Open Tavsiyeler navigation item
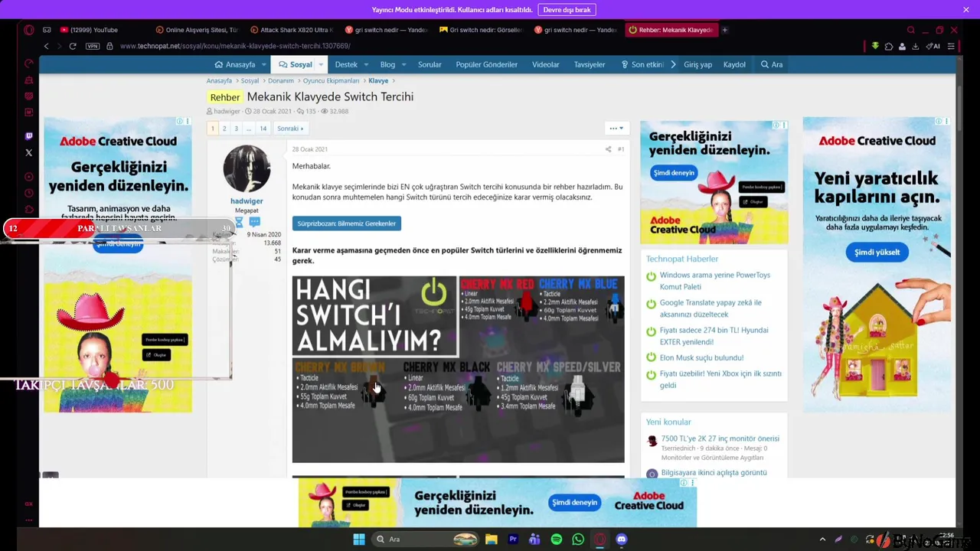This screenshot has height=551, width=980. pyautogui.click(x=590, y=64)
